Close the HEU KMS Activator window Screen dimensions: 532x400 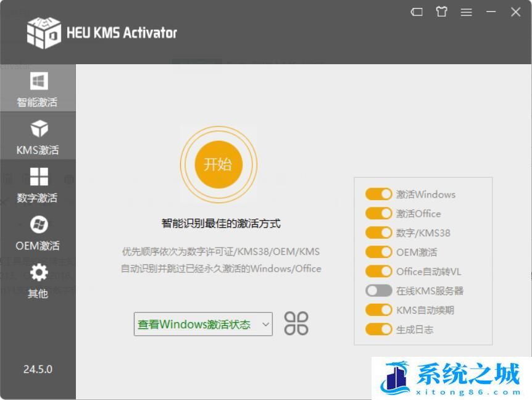tap(516, 12)
